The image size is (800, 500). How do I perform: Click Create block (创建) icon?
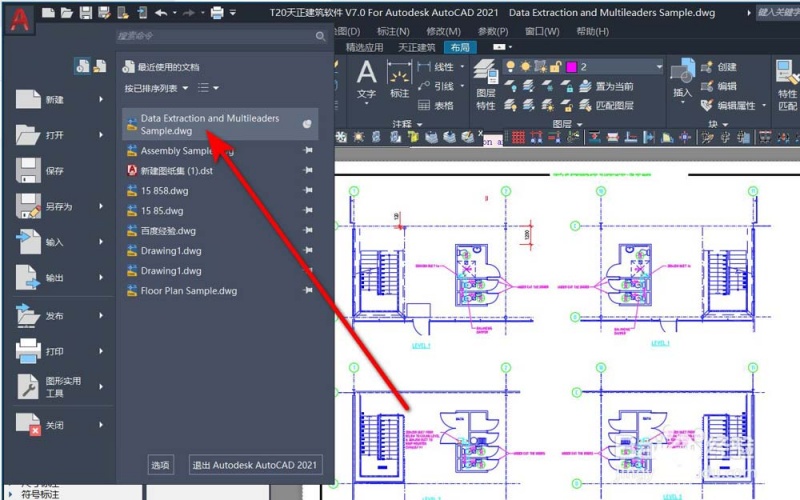click(707, 67)
